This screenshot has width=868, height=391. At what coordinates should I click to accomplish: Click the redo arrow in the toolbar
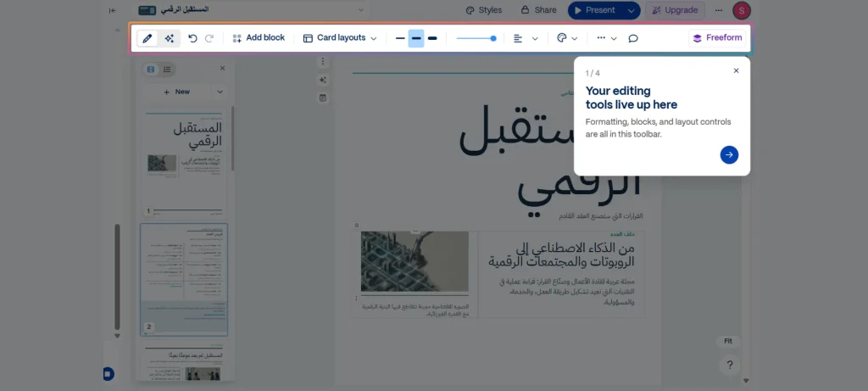click(209, 38)
